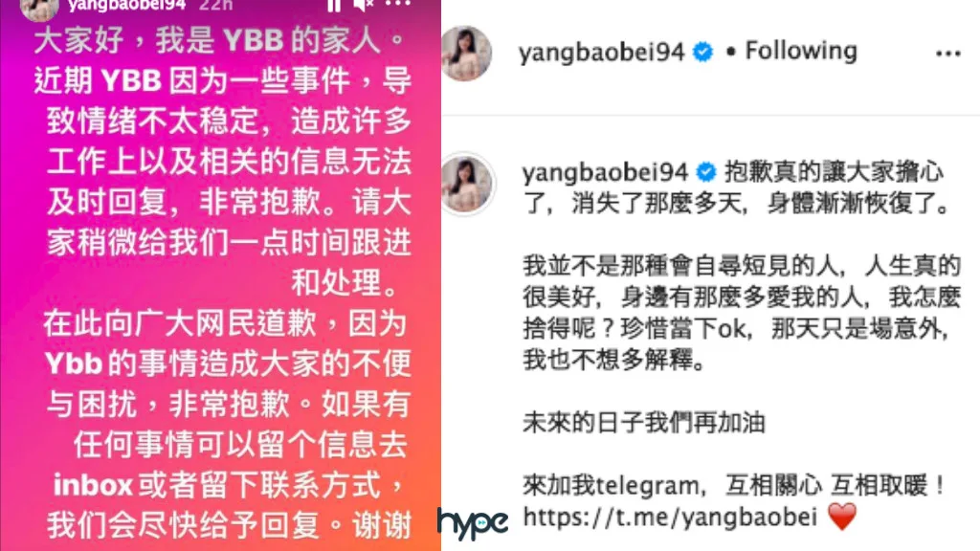Open the story three-dot options menu
The height and width of the screenshot is (551, 980).
pos(397,4)
